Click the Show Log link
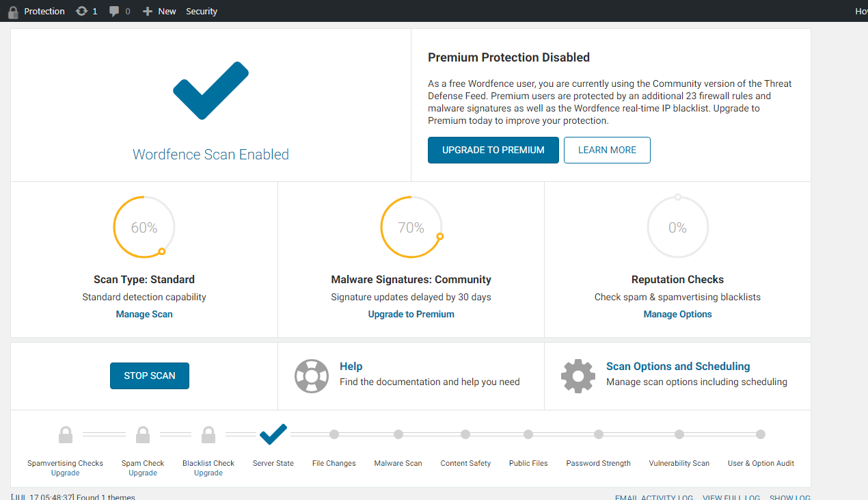This screenshot has width=868, height=500. (x=789, y=497)
